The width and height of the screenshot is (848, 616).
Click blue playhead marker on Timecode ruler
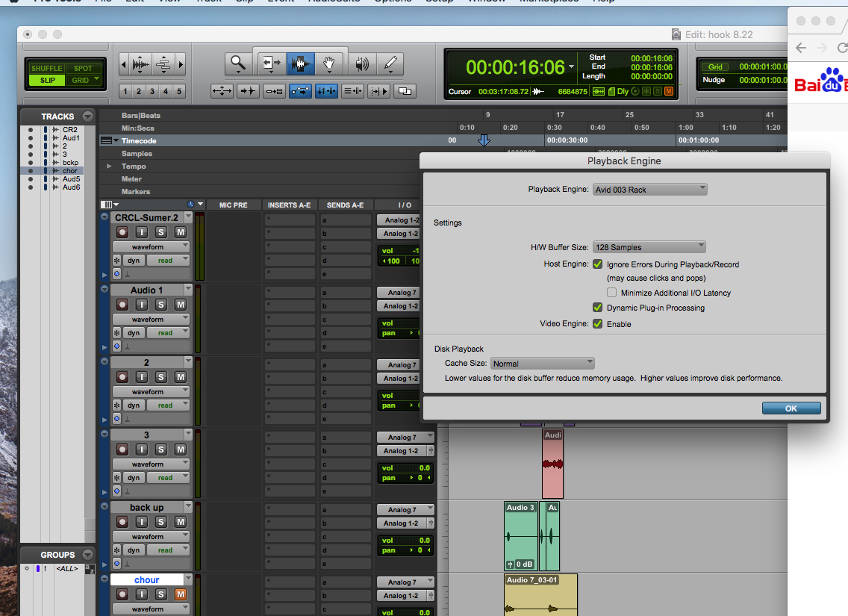[484, 140]
